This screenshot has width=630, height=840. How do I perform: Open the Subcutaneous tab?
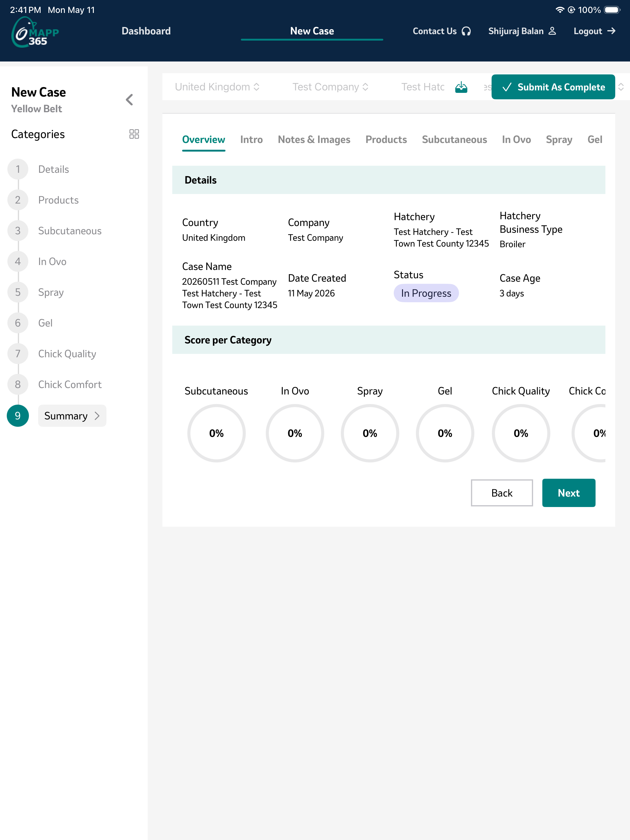point(454,140)
